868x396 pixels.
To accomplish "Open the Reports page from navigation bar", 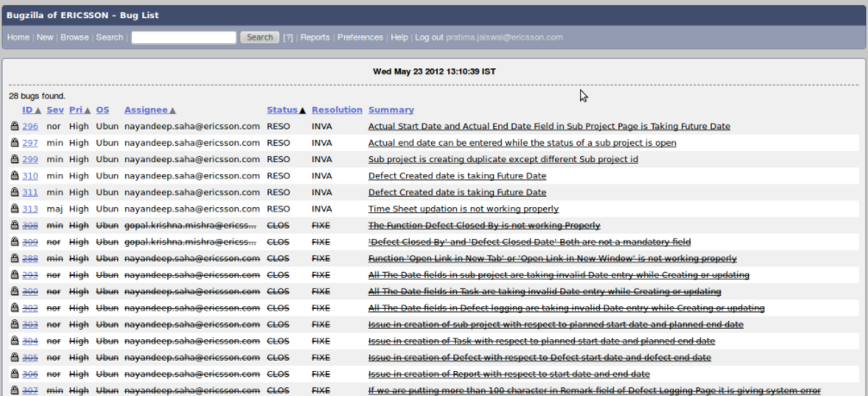I will pos(315,38).
